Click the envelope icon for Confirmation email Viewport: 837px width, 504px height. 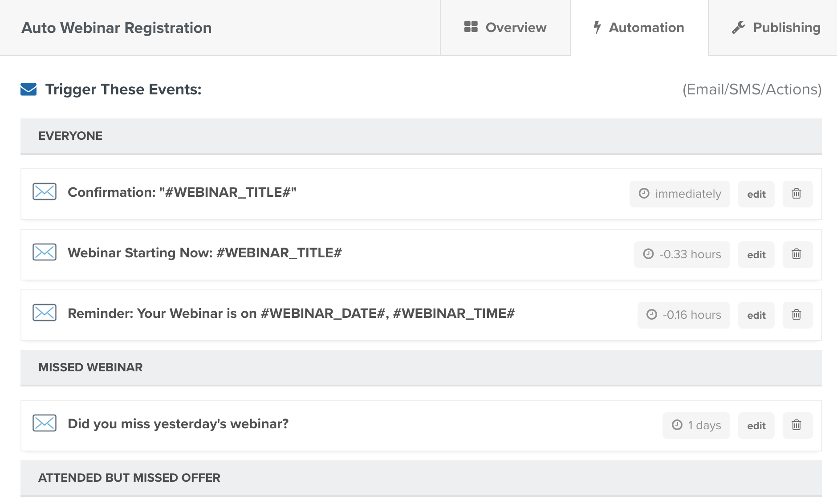click(x=45, y=191)
